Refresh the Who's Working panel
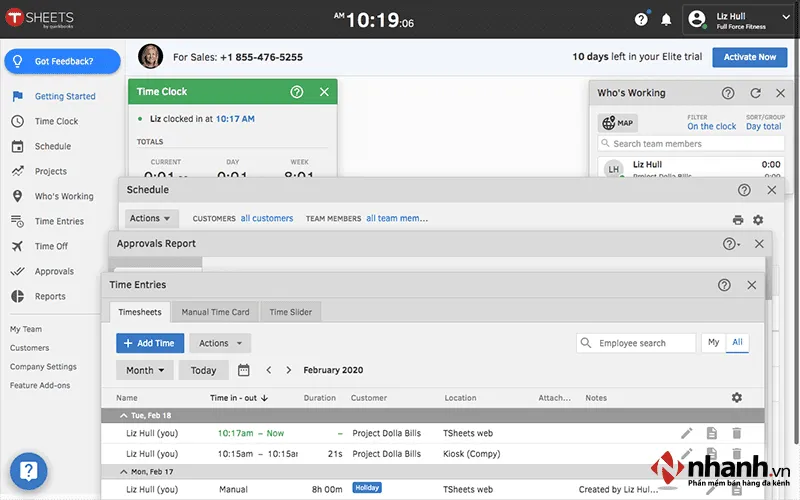Viewport: 800px width, 500px height. [x=755, y=93]
